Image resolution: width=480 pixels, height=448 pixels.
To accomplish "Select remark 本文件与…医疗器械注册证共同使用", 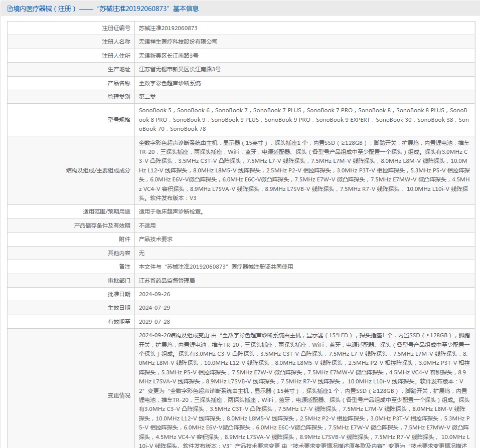I will coord(216,267).
